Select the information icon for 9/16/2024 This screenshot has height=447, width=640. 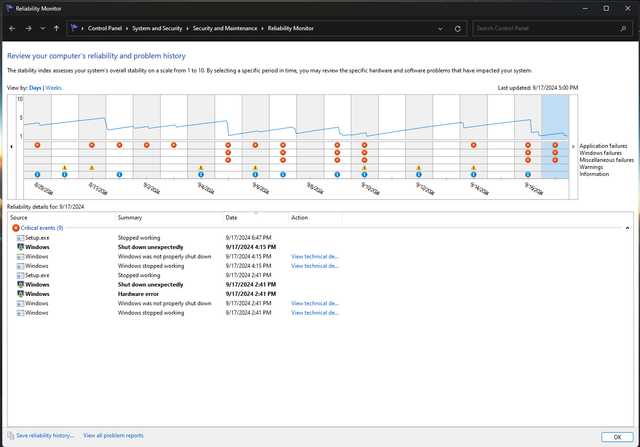528,174
